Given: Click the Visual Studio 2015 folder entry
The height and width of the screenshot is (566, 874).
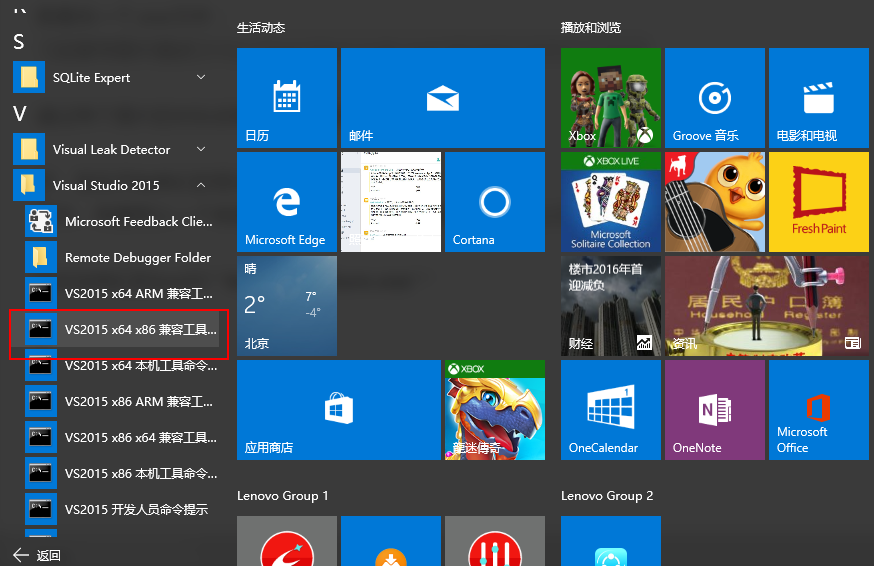Looking at the screenshot, I should [x=115, y=185].
